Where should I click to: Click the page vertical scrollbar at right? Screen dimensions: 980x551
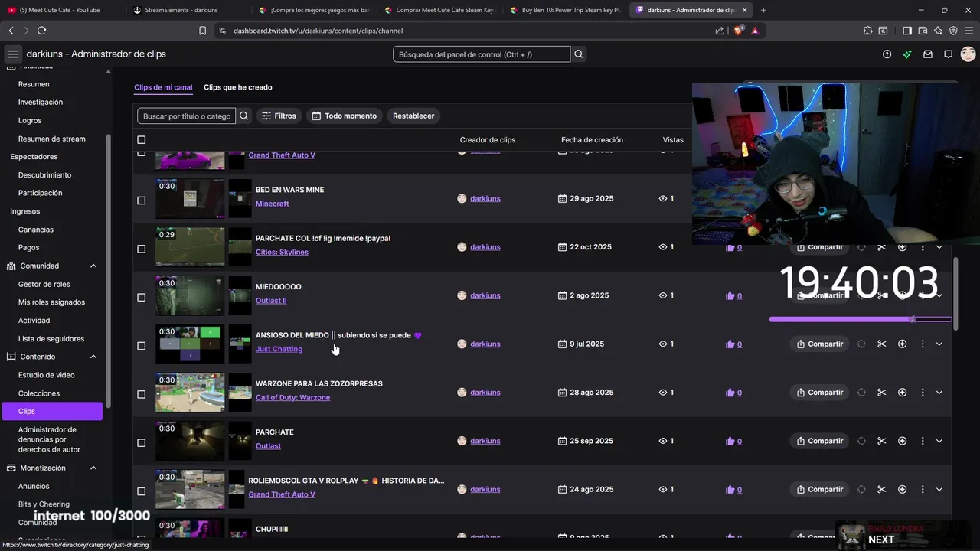click(x=955, y=293)
